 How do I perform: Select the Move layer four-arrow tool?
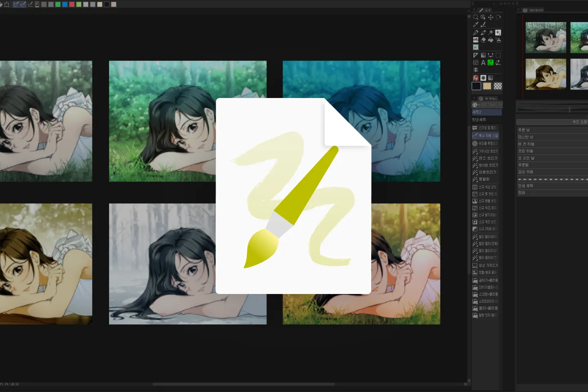click(x=490, y=17)
